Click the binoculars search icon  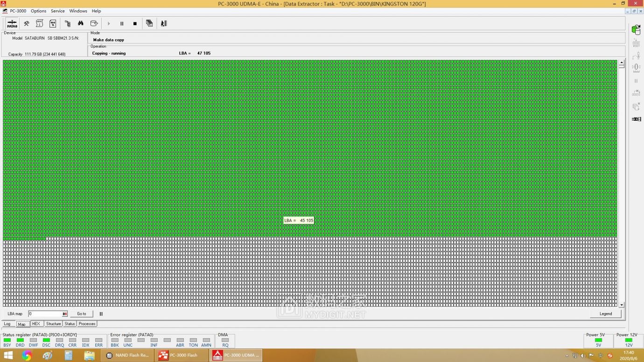pyautogui.click(x=81, y=23)
